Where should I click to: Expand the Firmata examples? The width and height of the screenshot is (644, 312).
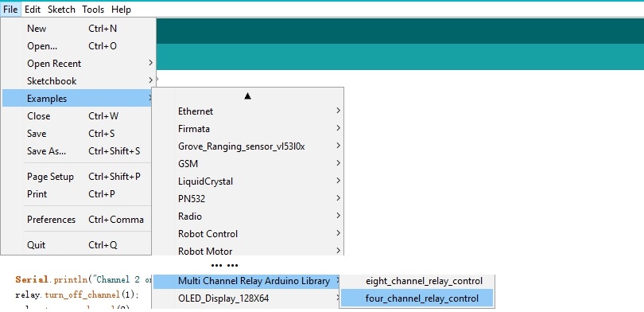click(x=247, y=129)
